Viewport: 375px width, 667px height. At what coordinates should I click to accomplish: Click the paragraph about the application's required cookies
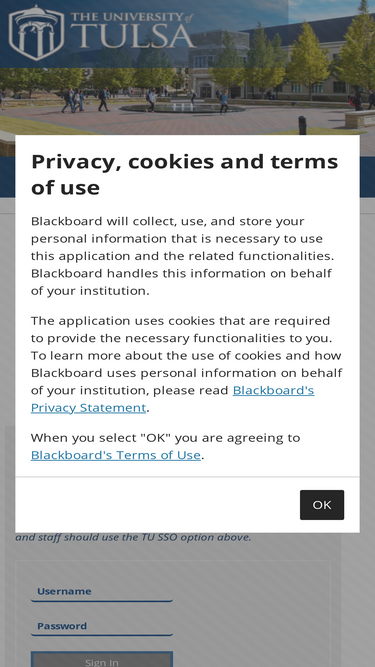[x=186, y=364]
